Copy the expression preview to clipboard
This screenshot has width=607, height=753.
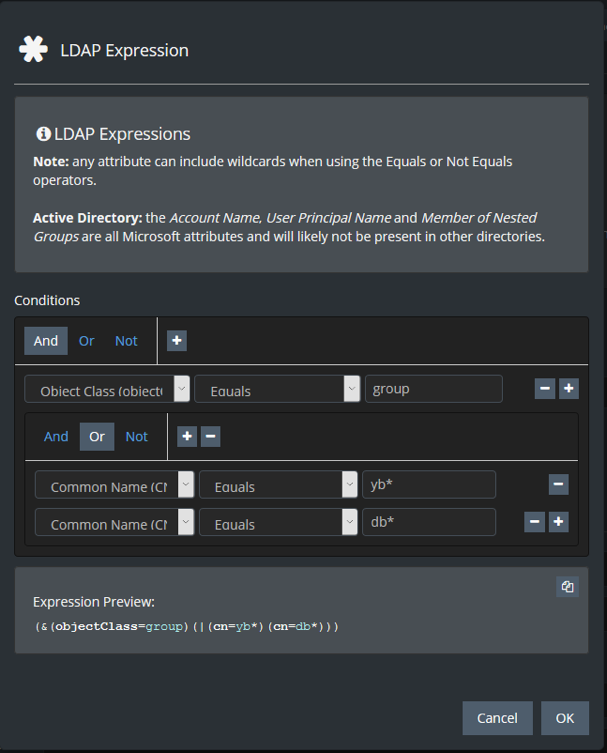[x=567, y=587]
